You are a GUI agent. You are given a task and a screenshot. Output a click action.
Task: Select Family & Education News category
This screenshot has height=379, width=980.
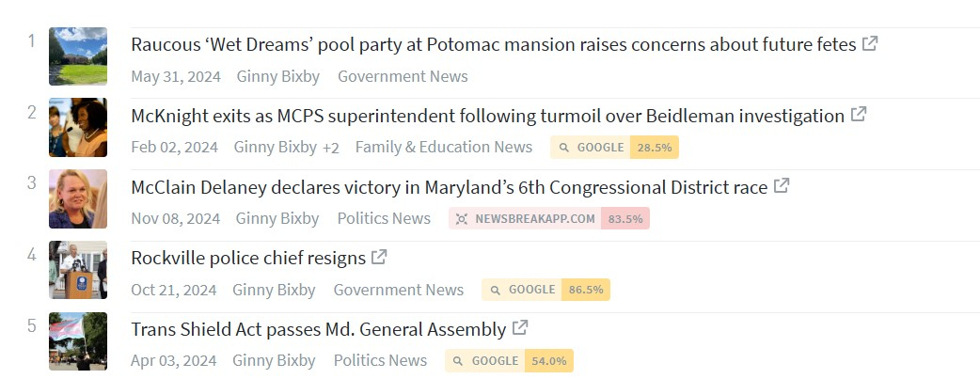443,148
